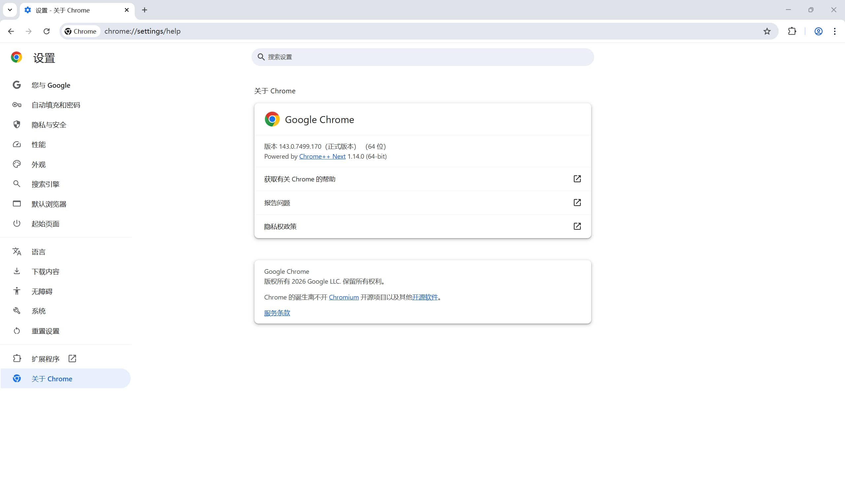Click the Chrome site info chip
The width and height of the screenshot is (845, 504).
click(81, 31)
